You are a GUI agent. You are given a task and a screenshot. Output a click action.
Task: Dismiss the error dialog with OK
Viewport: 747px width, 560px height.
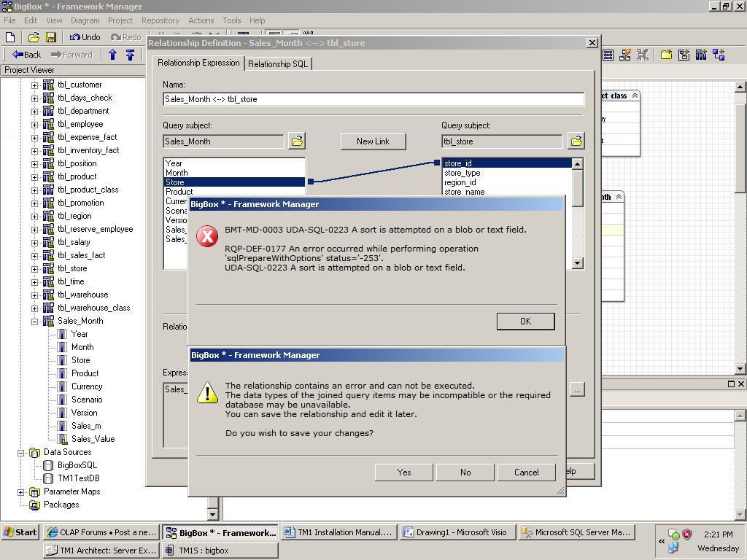point(525,321)
